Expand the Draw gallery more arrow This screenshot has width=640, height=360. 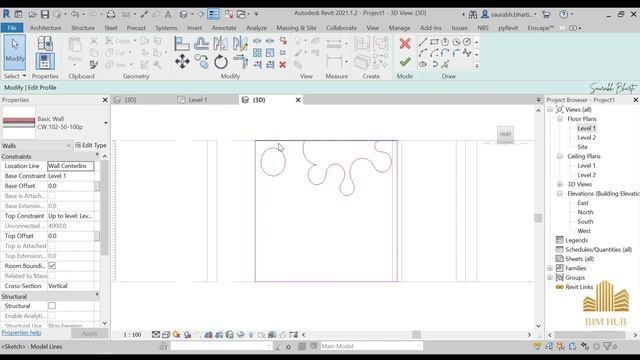(476, 65)
